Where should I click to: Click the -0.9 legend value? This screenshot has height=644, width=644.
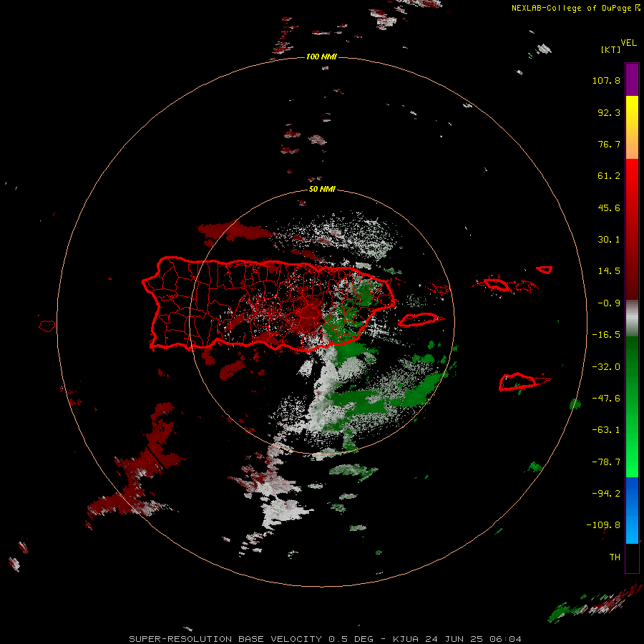(609, 303)
